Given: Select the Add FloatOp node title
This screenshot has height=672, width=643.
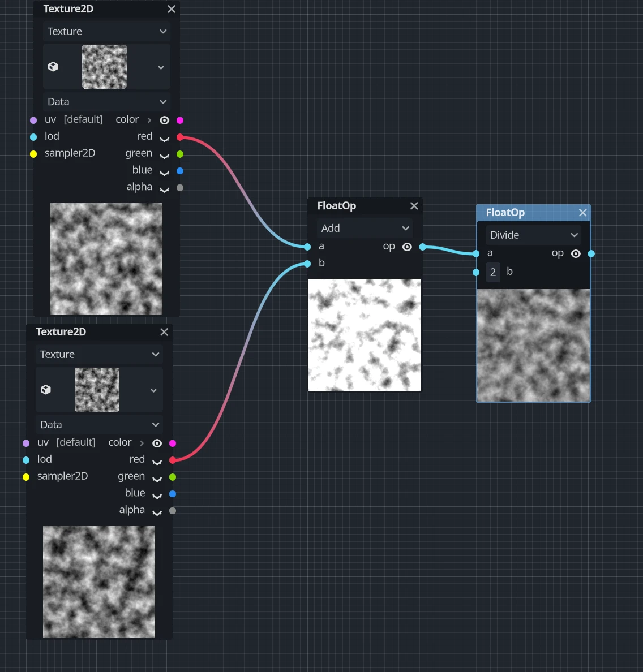Looking at the screenshot, I should 337,206.
